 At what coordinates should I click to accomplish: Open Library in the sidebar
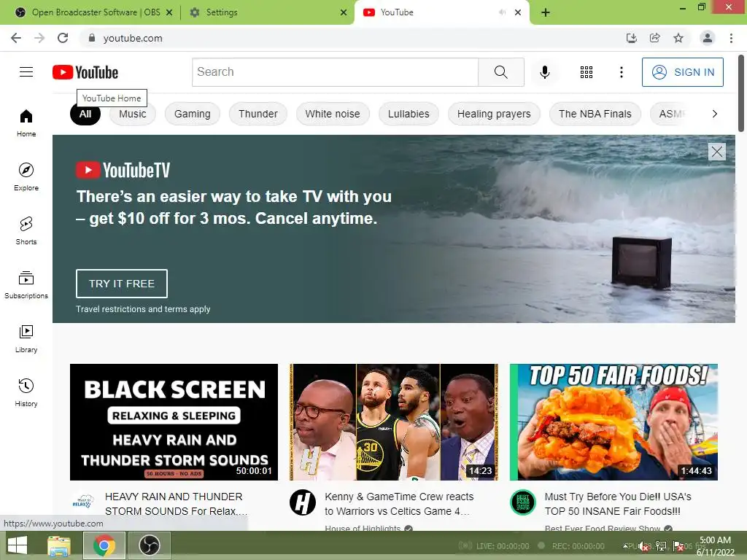pos(26,338)
